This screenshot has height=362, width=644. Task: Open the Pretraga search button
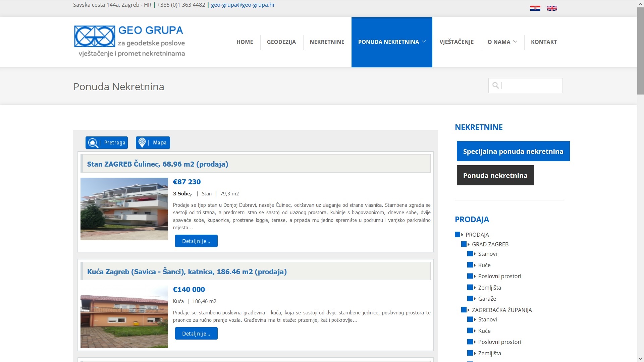(x=107, y=142)
